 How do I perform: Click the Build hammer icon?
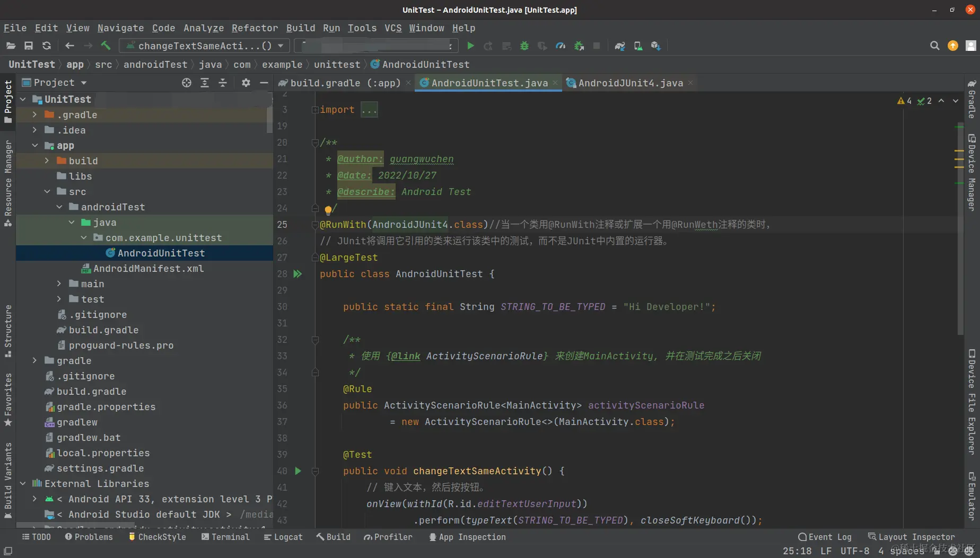click(106, 46)
